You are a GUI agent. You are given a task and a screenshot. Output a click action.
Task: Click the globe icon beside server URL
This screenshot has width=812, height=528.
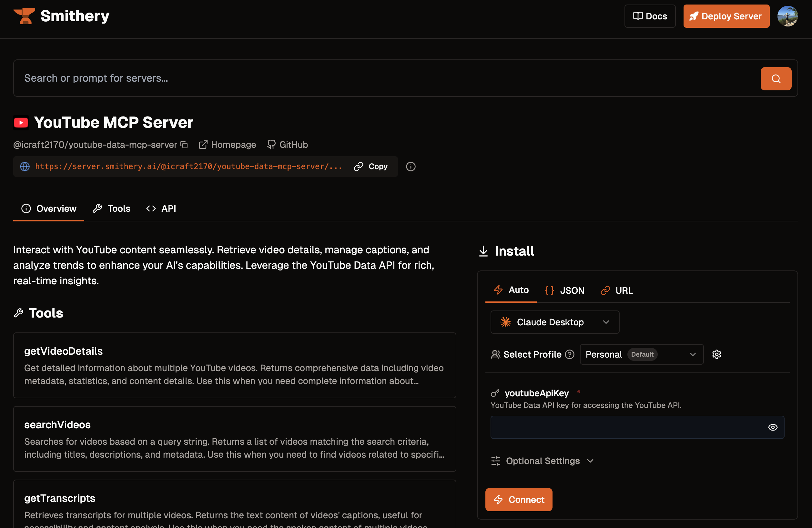[25, 167]
